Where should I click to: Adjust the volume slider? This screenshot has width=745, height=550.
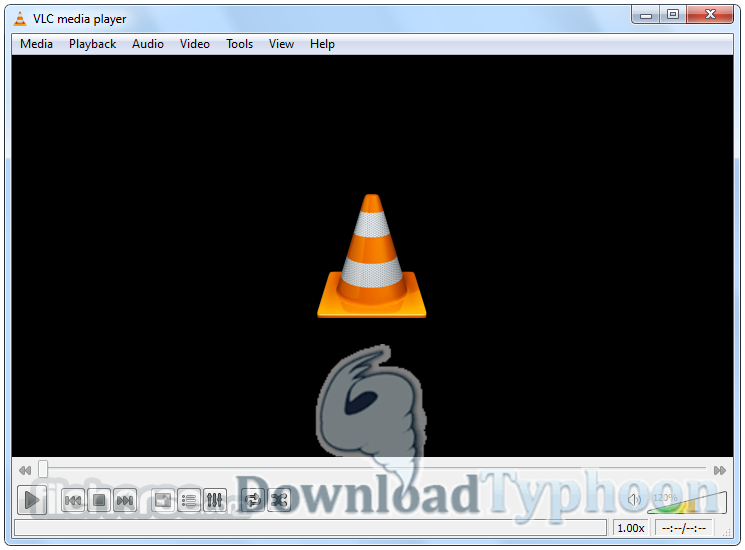coord(687,503)
